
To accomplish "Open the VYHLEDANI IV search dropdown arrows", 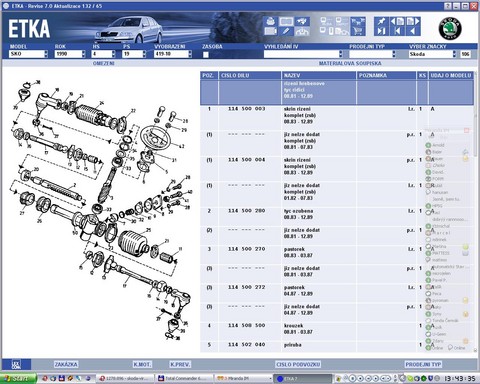I will coord(340,54).
